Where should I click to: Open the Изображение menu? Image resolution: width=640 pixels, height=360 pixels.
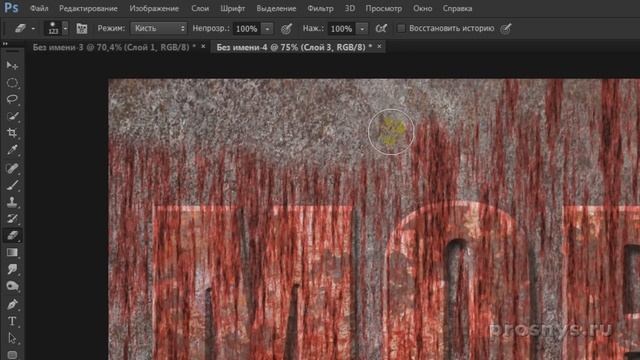pos(154,8)
